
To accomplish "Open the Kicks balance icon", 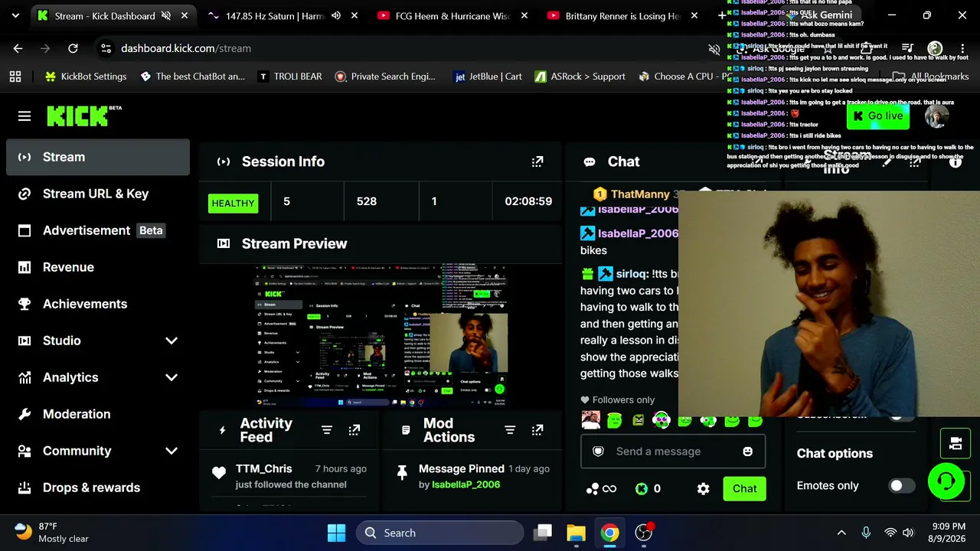I will click(642, 488).
